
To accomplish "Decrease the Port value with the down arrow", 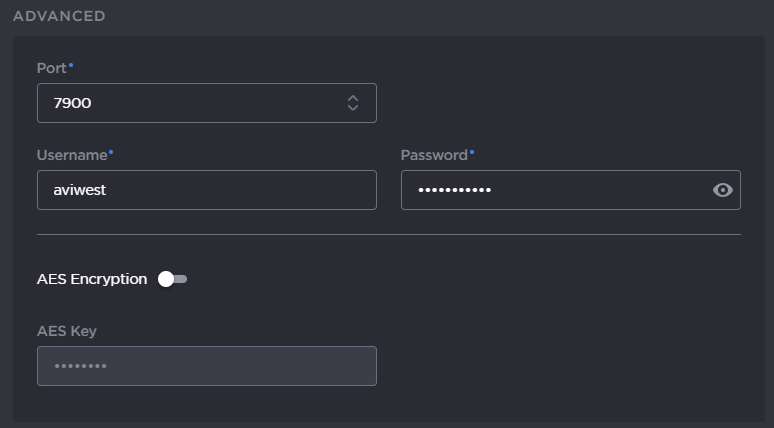I will 353,108.
